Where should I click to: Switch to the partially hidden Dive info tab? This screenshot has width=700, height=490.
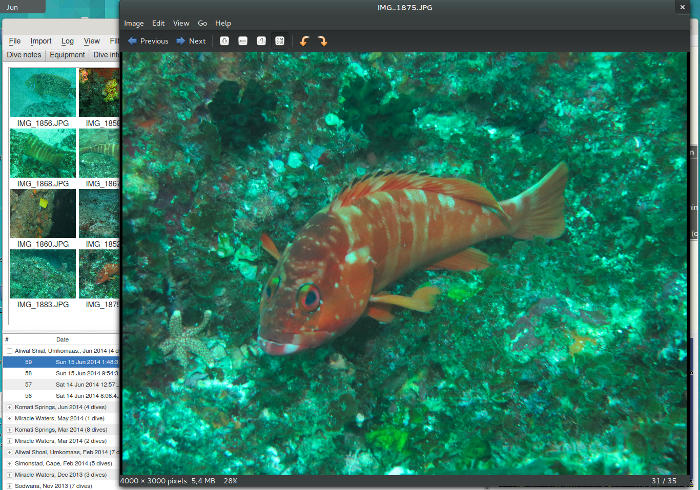click(x=105, y=54)
